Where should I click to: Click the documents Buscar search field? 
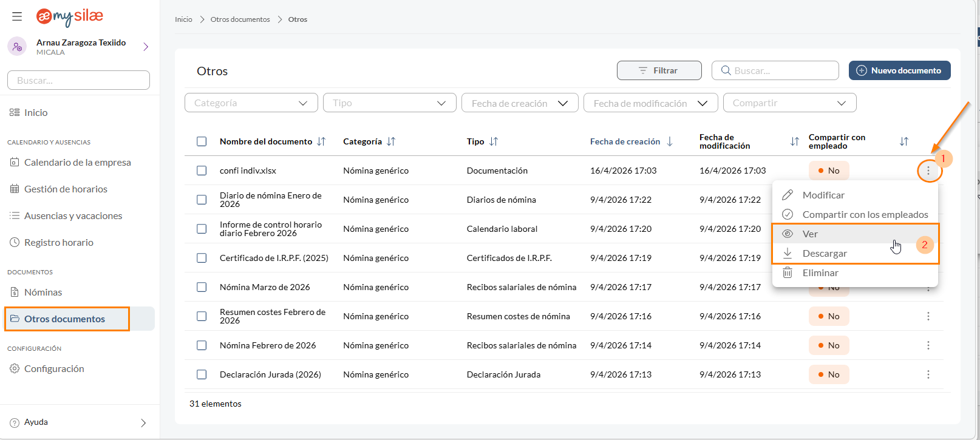(x=781, y=70)
